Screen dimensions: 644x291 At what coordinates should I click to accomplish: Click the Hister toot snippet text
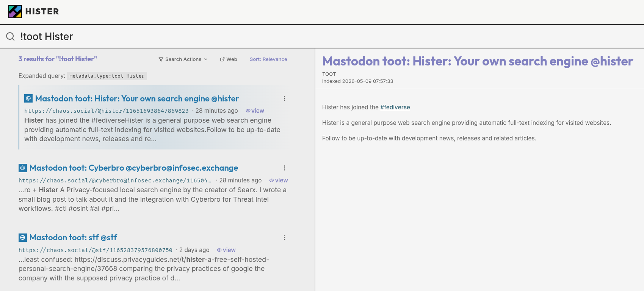[x=152, y=130]
